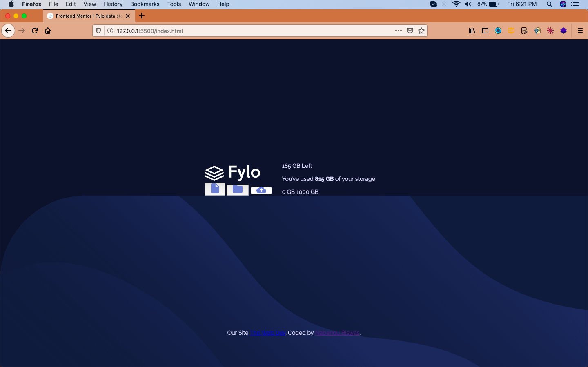Click the purple diamond extension icon

(563, 31)
